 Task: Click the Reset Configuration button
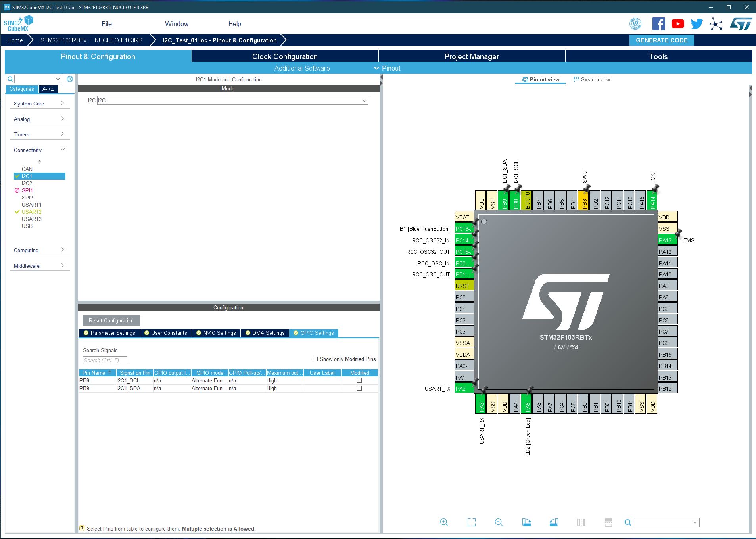(111, 320)
